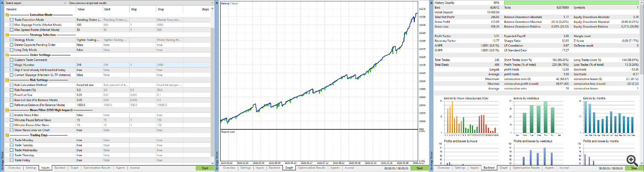This screenshot has width=644, height=172.
Task: Toggle the Long Only Mode checkbox
Action: (x=11, y=50)
